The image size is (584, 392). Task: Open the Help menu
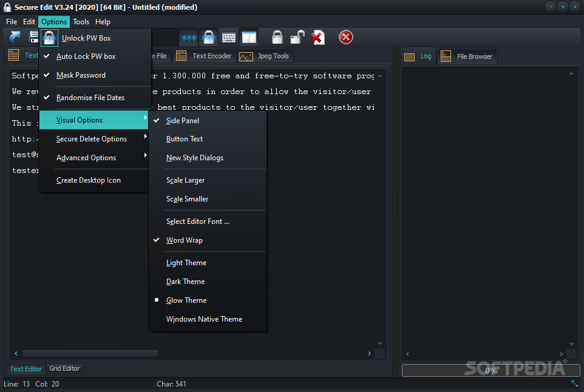click(x=103, y=22)
